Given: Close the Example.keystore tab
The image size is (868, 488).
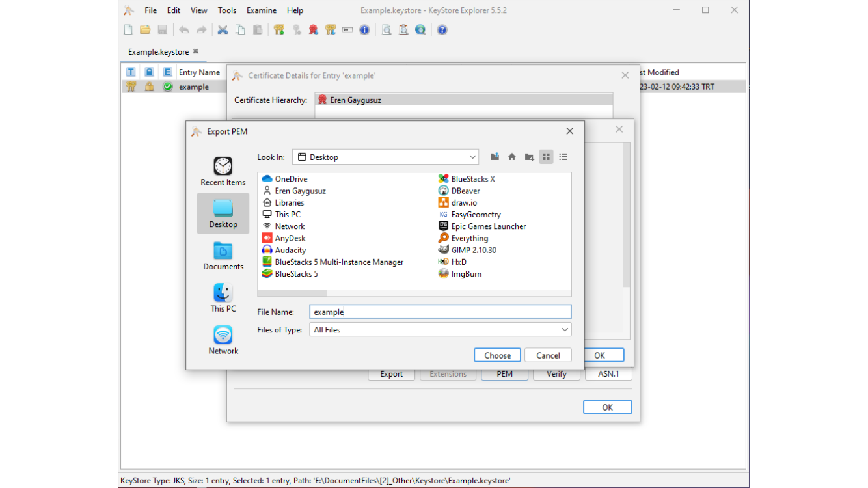Looking at the screenshot, I should coord(195,51).
